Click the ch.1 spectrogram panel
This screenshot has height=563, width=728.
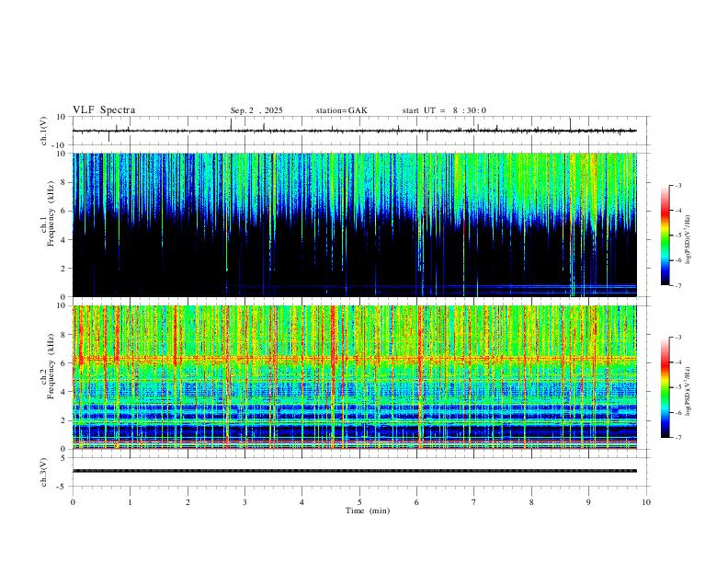(x=354, y=224)
